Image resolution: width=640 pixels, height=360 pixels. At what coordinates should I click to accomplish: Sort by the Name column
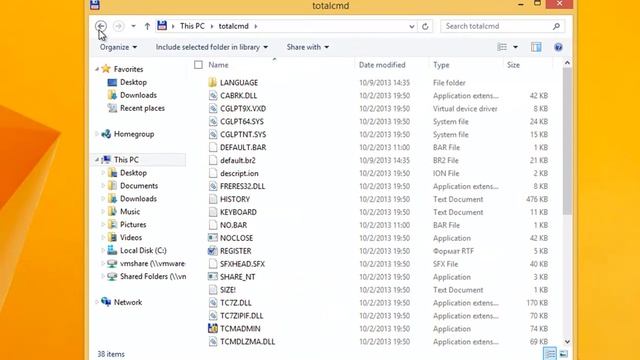(x=218, y=65)
